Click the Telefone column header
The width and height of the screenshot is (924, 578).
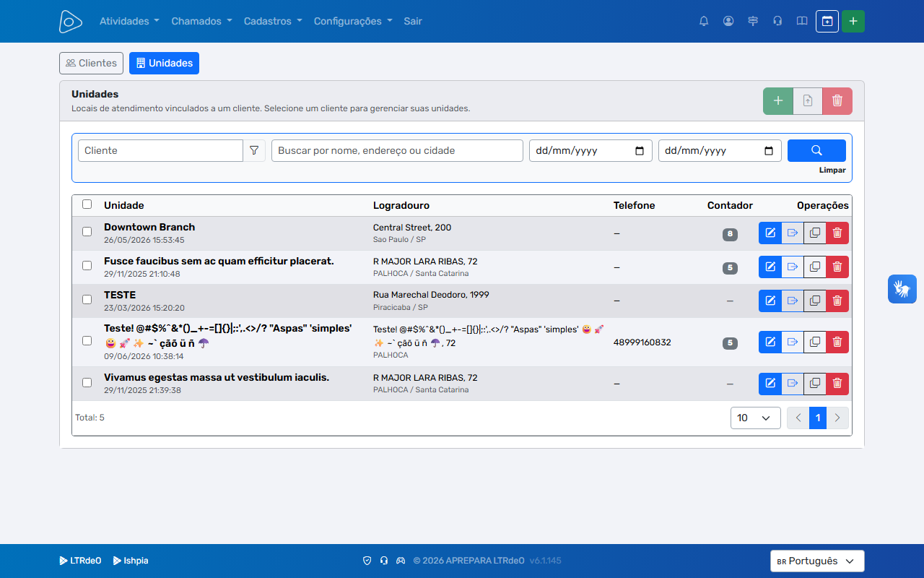tap(635, 205)
